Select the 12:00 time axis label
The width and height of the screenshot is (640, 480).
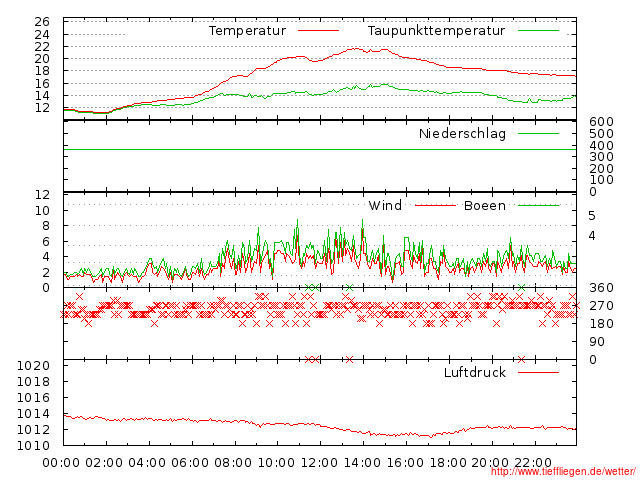(319, 463)
